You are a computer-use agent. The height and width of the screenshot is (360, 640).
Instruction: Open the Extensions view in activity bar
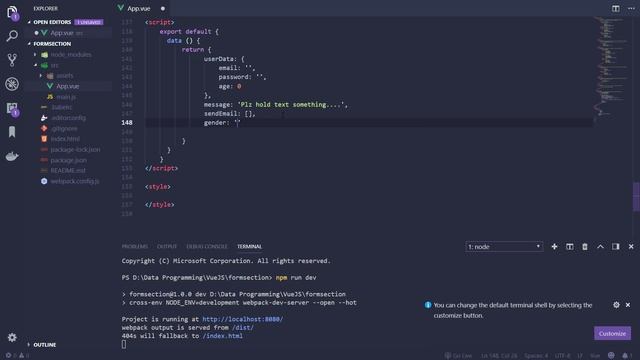pos(12,109)
